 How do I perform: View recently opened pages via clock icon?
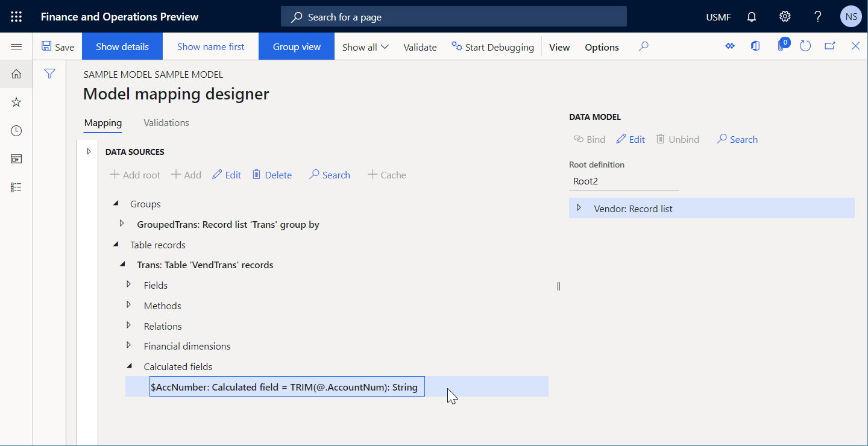[x=16, y=130]
